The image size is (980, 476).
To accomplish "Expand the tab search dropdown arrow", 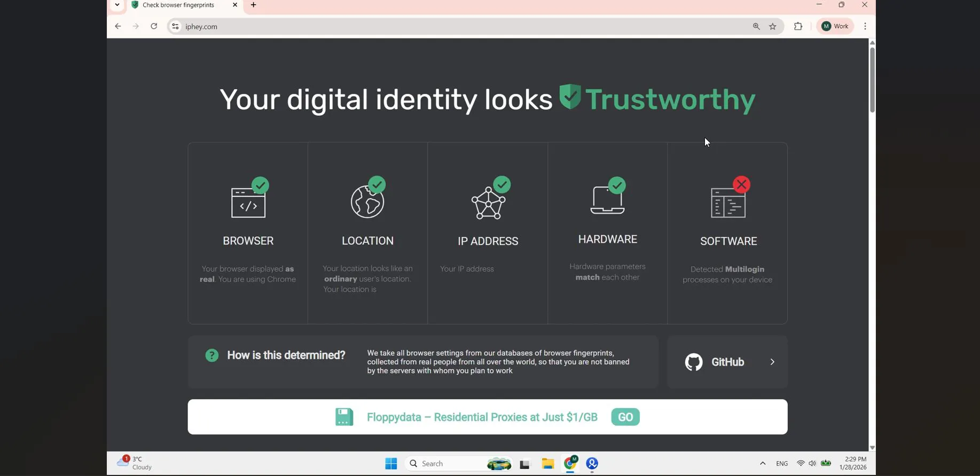I will [x=117, y=5].
